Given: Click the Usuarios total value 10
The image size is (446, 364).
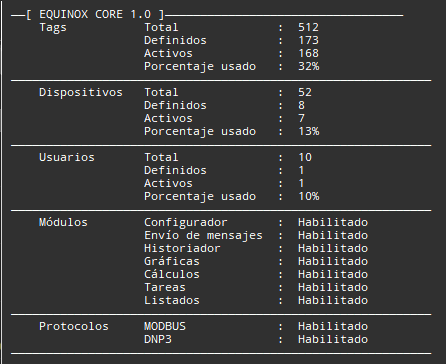Looking at the screenshot, I should pos(305,157).
